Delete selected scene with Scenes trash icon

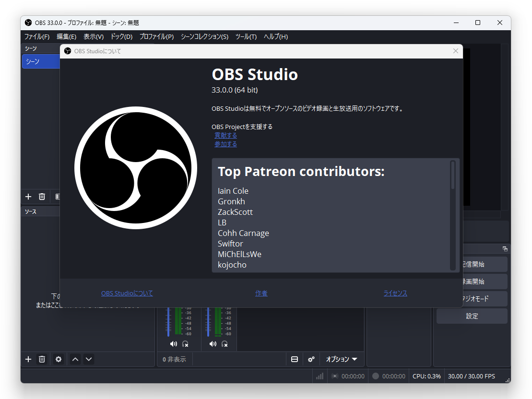coord(42,197)
